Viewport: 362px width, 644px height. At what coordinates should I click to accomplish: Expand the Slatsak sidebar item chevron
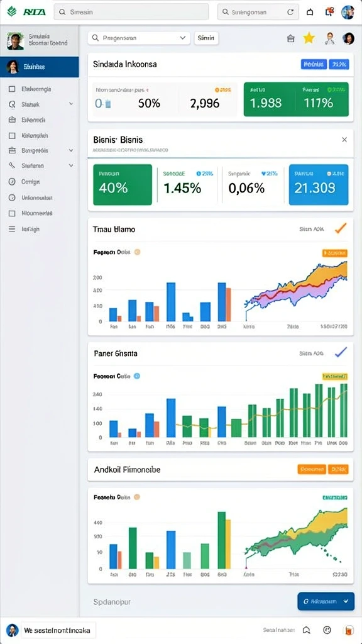71,104
